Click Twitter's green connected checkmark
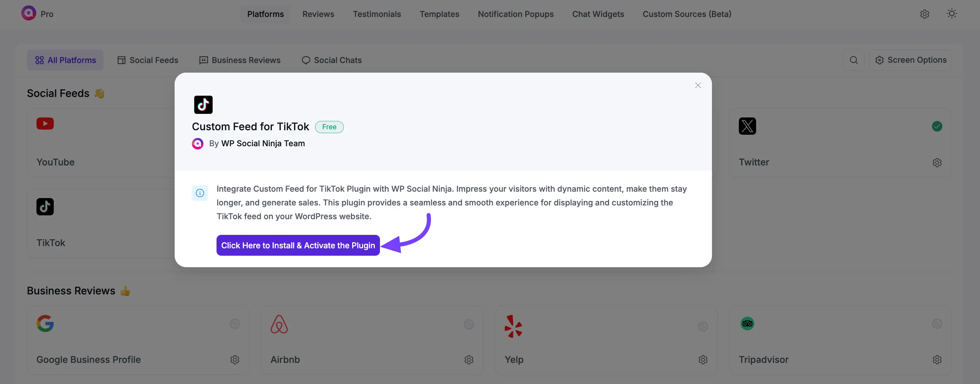The image size is (980, 384). (x=937, y=126)
